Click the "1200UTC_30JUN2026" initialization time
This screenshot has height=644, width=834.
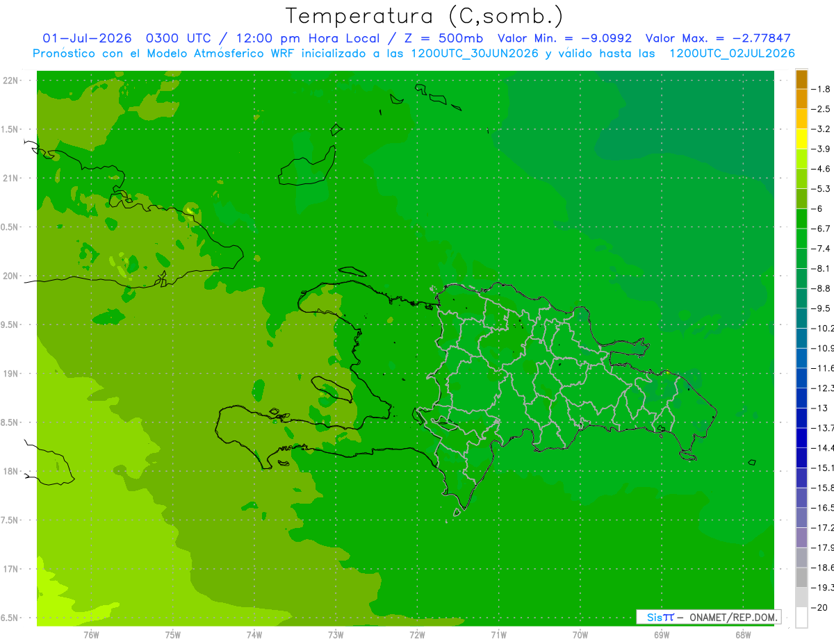(x=475, y=53)
